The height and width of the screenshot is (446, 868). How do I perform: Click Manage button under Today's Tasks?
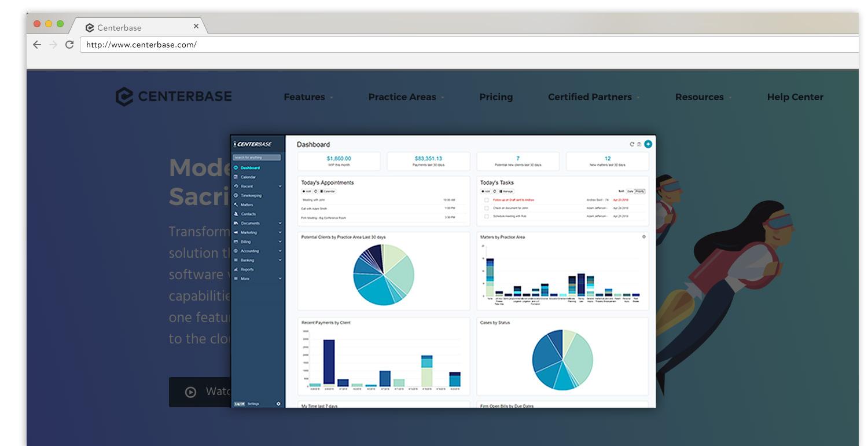point(506,191)
